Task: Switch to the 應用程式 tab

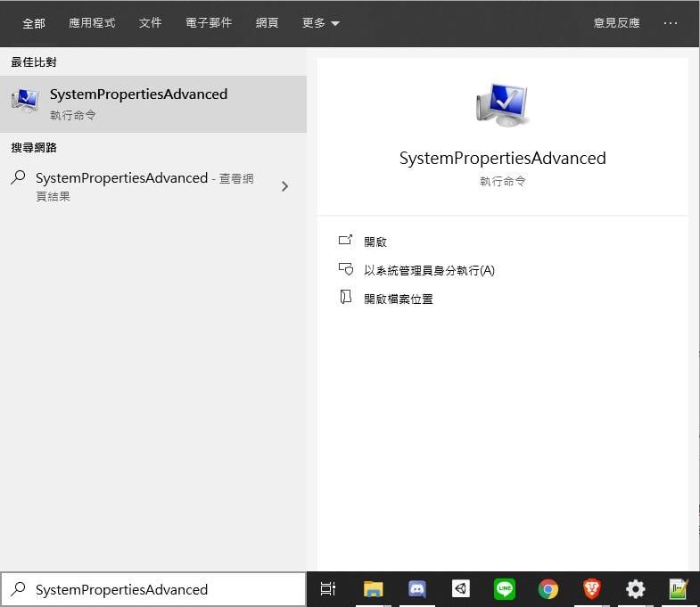Action: tap(92, 23)
